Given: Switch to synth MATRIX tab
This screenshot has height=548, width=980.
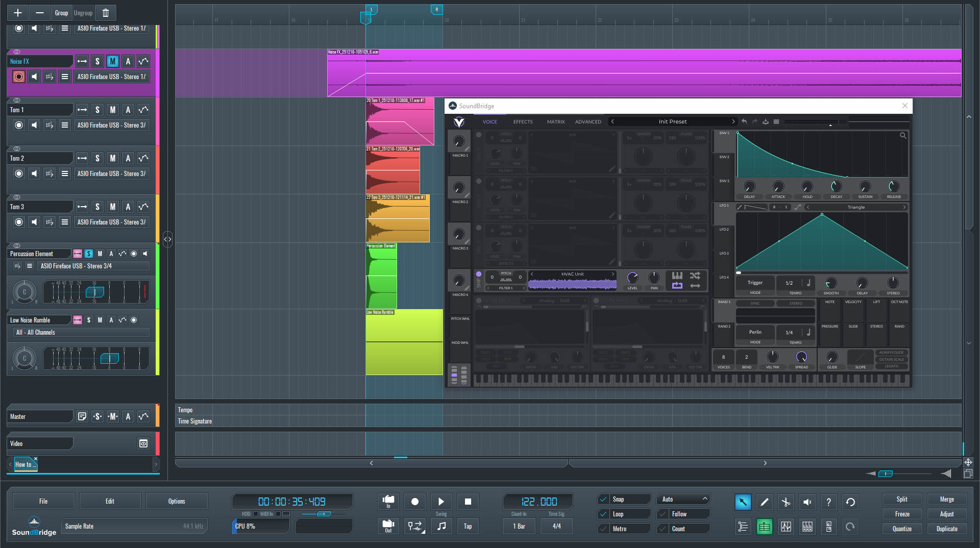Looking at the screenshot, I should click(x=556, y=122).
